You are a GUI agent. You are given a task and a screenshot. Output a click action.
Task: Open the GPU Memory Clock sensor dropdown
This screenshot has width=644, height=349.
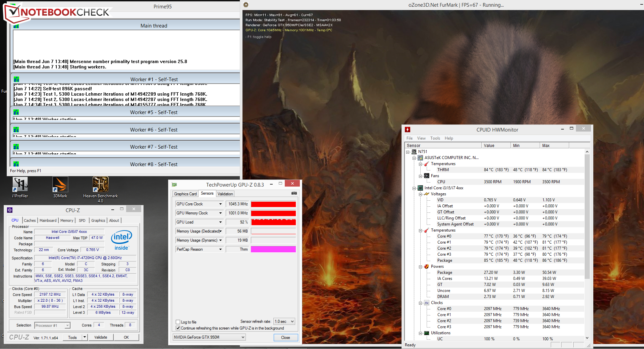pyautogui.click(x=220, y=213)
